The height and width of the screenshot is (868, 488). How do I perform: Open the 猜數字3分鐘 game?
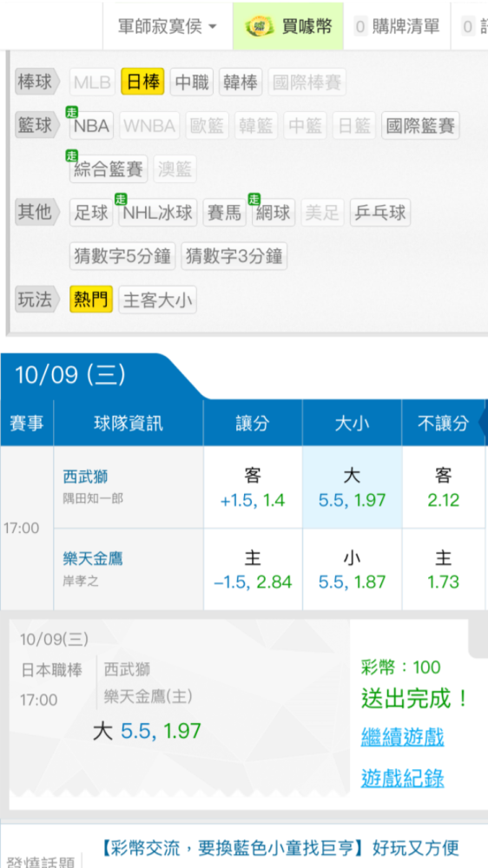234,256
